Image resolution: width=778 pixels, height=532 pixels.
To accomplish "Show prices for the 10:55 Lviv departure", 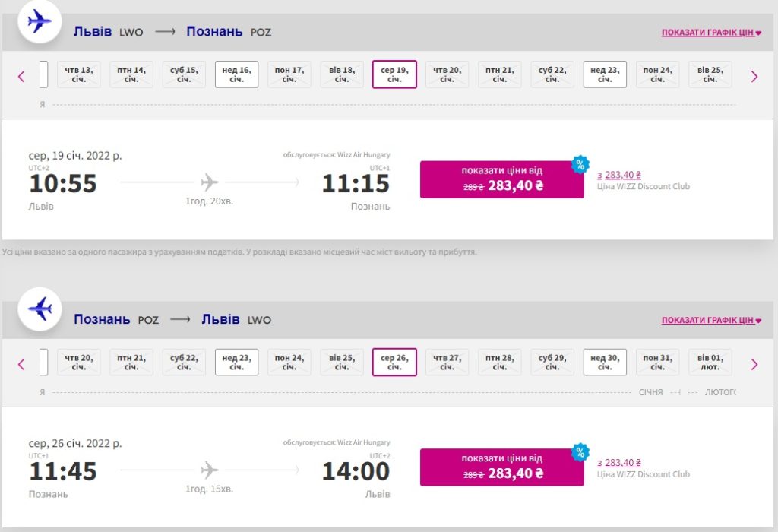I will click(501, 179).
